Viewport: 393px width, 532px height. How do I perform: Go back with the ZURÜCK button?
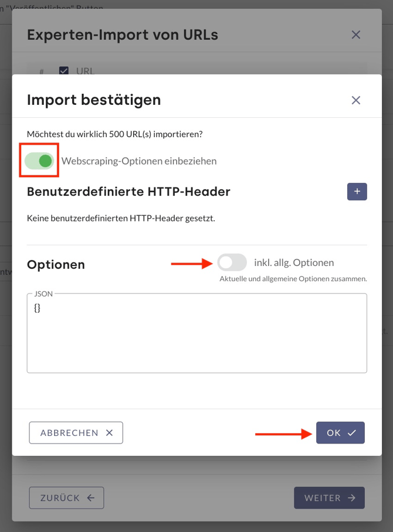click(66, 498)
